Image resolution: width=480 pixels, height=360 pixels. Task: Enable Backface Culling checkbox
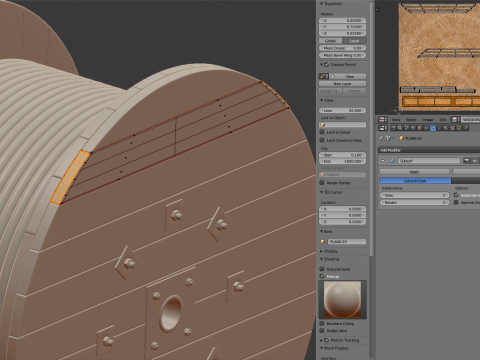pyautogui.click(x=322, y=323)
